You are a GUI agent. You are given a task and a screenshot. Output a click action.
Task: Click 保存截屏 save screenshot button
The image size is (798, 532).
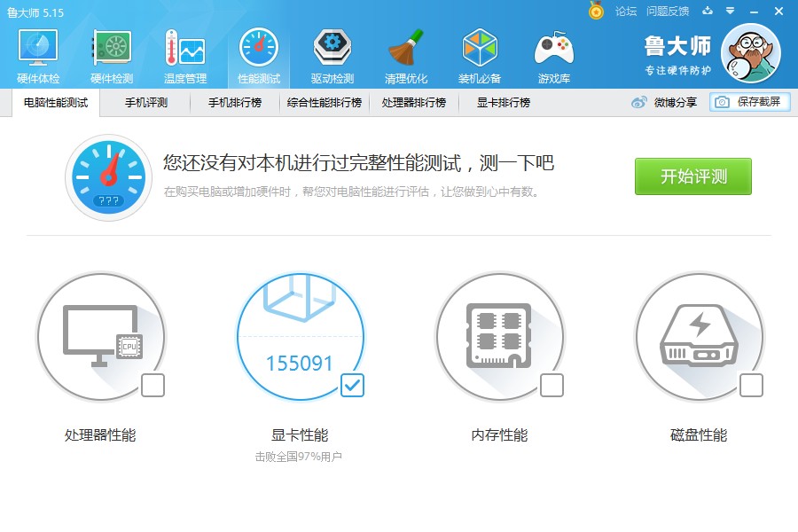tap(750, 102)
